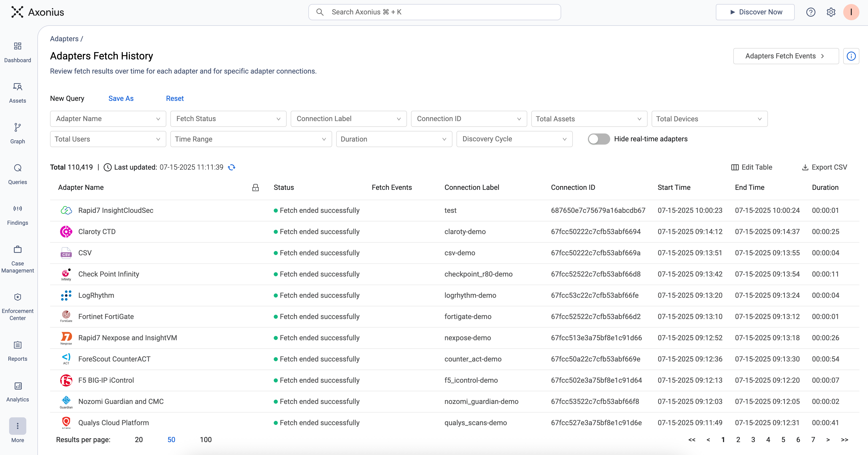Image resolution: width=868 pixels, height=455 pixels.
Task: Toggle Hide real-time adapters switch
Action: pyautogui.click(x=599, y=139)
